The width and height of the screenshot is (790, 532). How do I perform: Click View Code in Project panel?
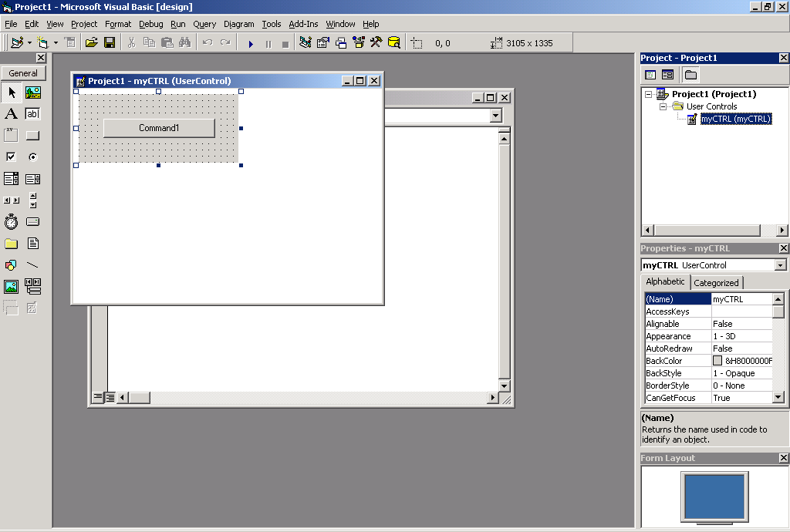coord(650,75)
